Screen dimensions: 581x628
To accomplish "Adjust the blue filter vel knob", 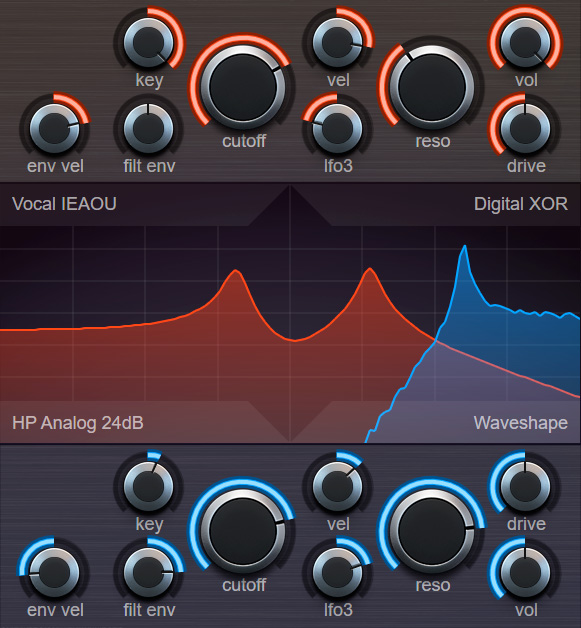I will (x=338, y=486).
